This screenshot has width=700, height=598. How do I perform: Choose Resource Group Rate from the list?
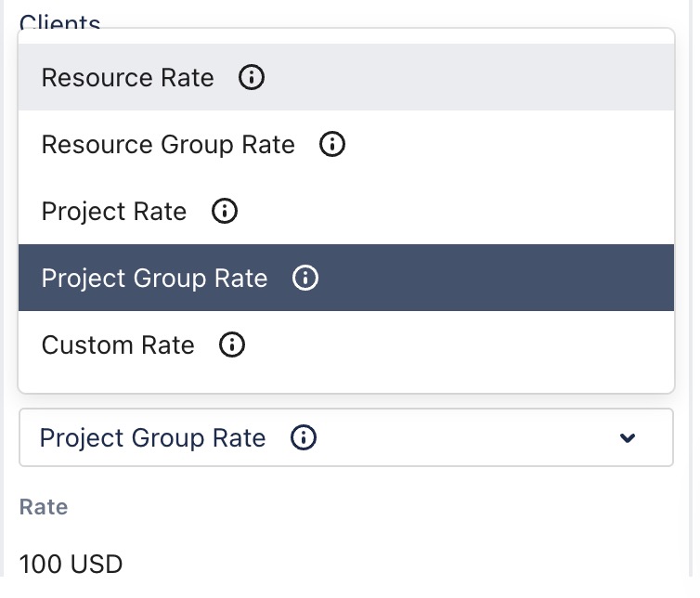pyautogui.click(x=168, y=145)
